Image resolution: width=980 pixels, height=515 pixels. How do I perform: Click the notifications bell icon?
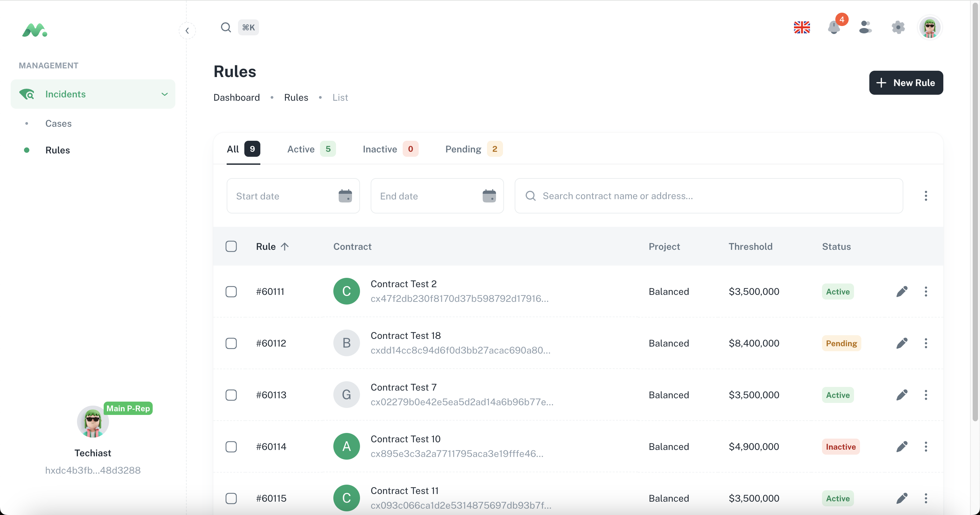click(x=834, y=27)
